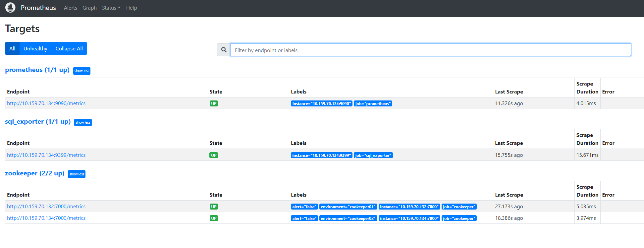Screen dimensions: 644x248
Task: Open the 10.159.70.134:7000 metrics endpoint link
Action: click(x=46, y=218)
